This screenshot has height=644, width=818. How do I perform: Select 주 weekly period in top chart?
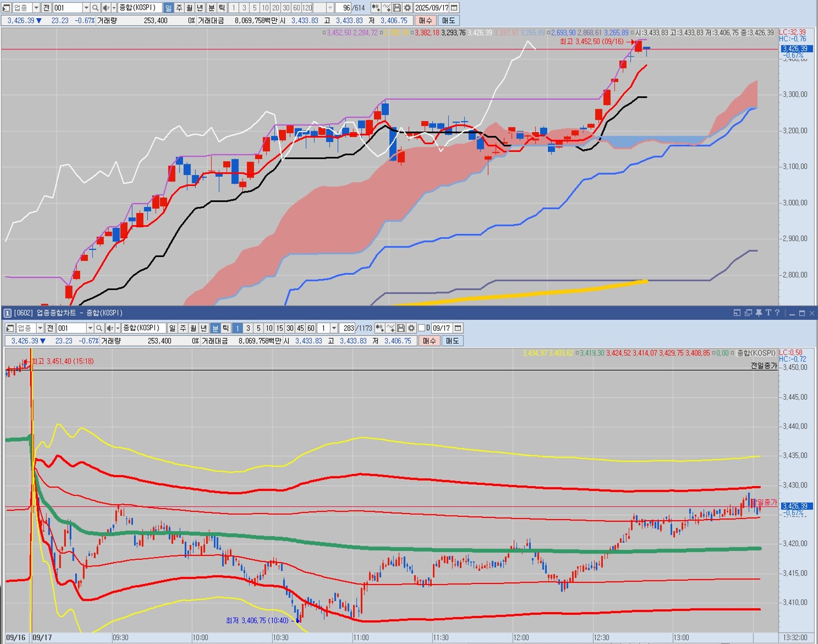(179, 8)
